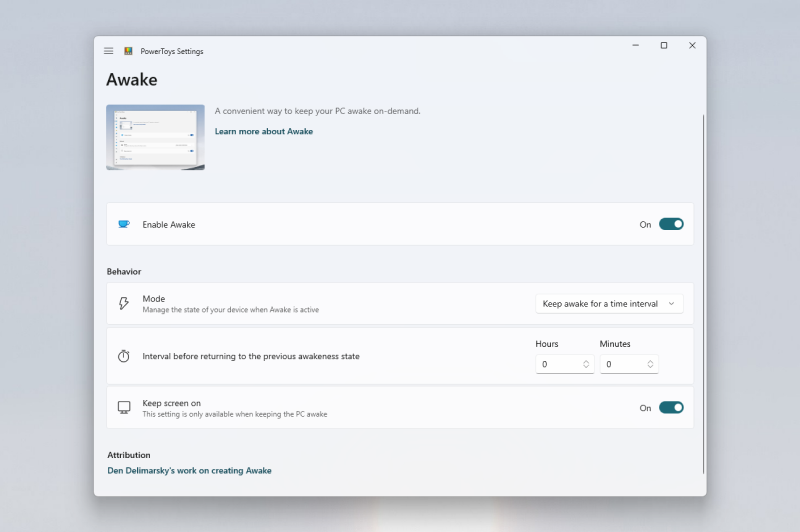The height and width of the screenshot is (532, 800).
Task: Click the coffee cup Enable Awake icon
Action: pyautogui.click(x=124, y=224)
